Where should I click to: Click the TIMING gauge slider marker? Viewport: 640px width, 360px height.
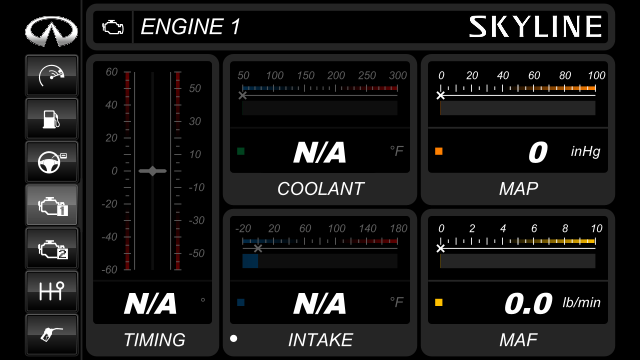click(x=153, y=171)
